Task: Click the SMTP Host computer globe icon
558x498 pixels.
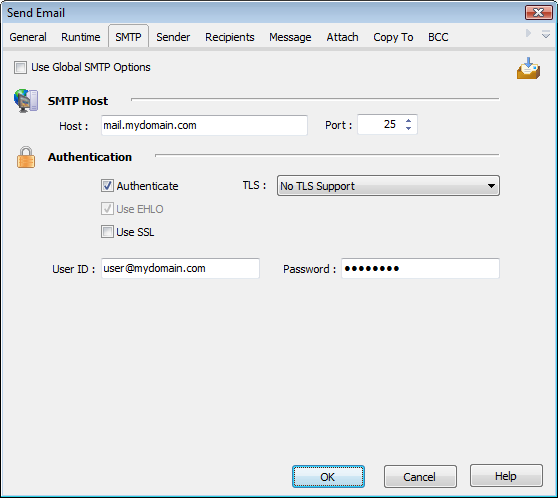Action: (26, 100)
